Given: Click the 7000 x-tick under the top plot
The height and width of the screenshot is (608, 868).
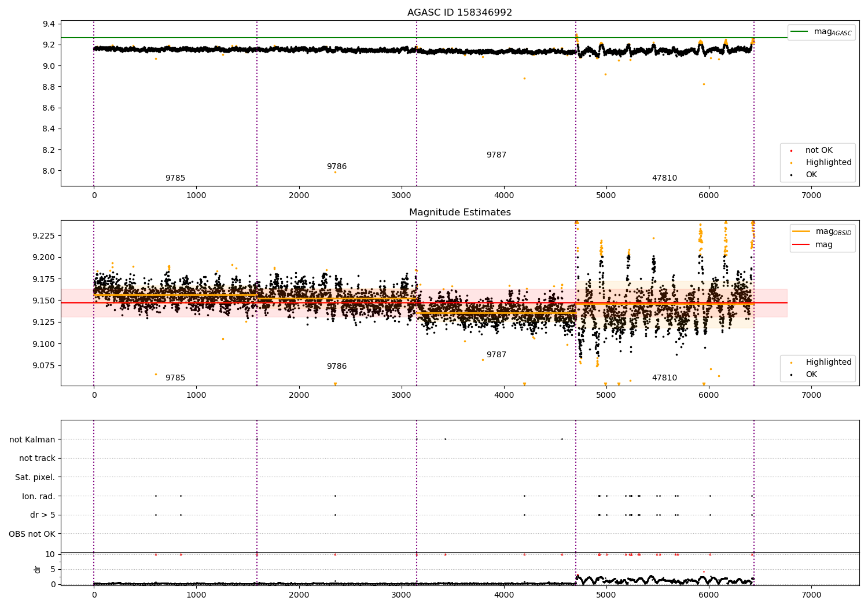Looking at the screenshot, I should point(811,196).
